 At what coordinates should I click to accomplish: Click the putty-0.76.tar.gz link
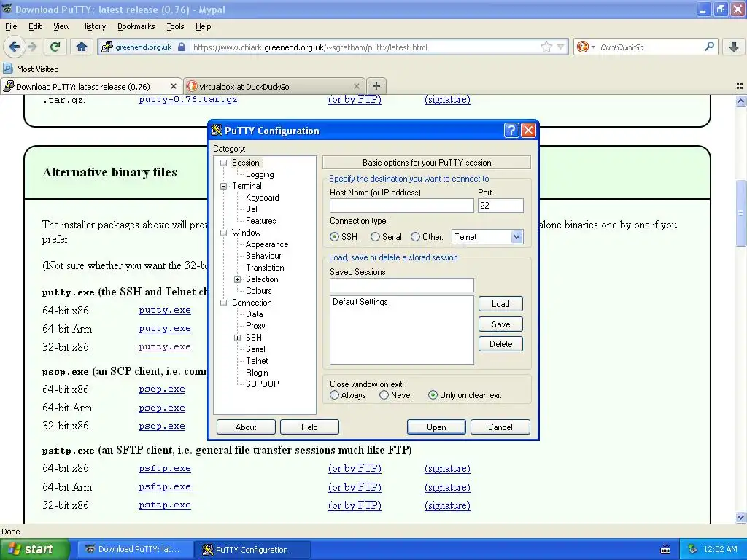point(188,99)
